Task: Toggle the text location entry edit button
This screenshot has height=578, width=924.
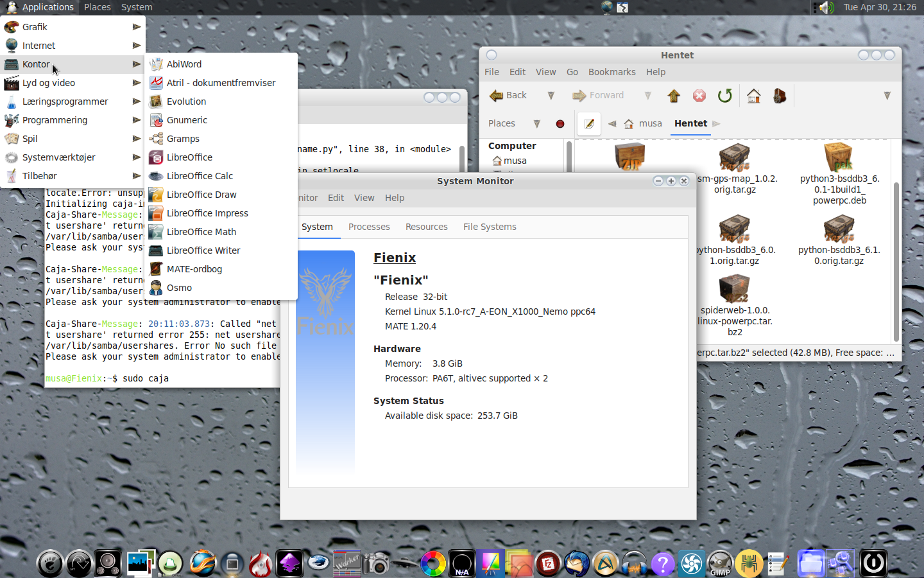Action: [588, 124]
